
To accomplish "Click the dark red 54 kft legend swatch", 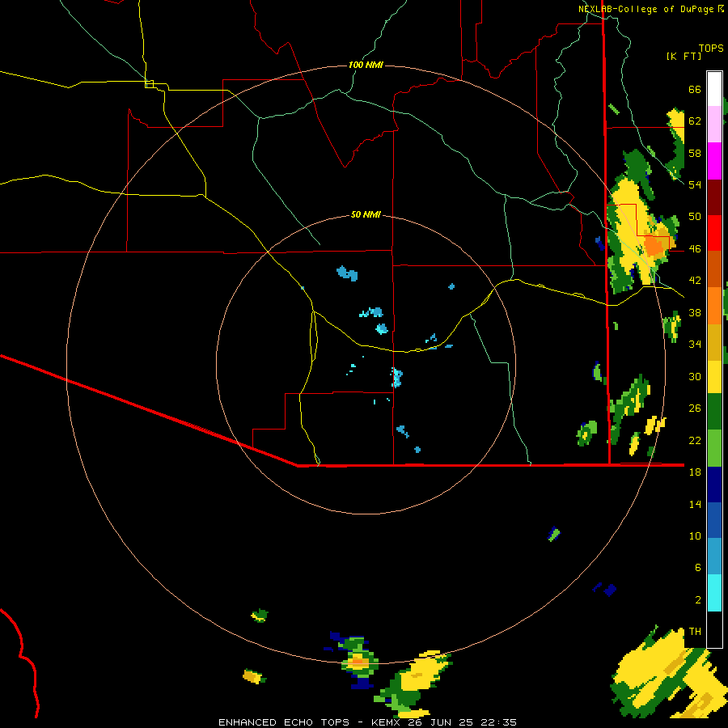I will coord(714,197).
